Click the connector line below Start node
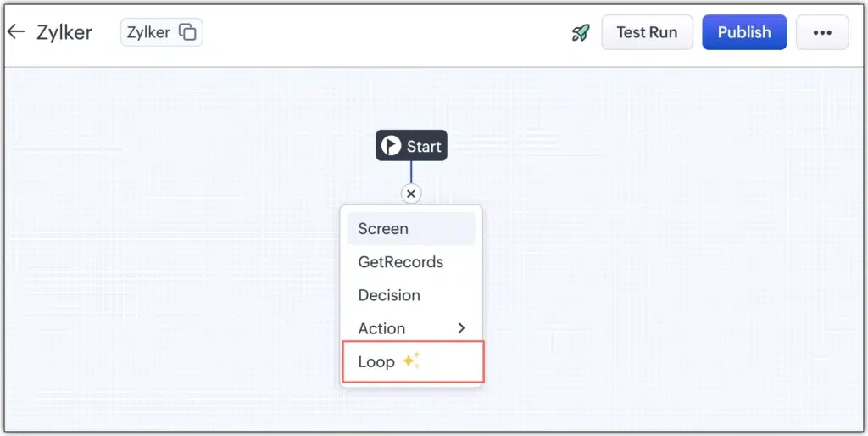The width and height of the screenshot is (868, 436). click(411, 172)
